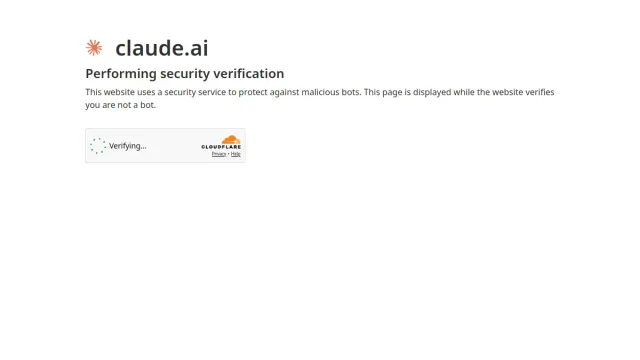Open the Help link in Cloudflare widget
Viewport: 640px width, 360px height.
(236, 154)
